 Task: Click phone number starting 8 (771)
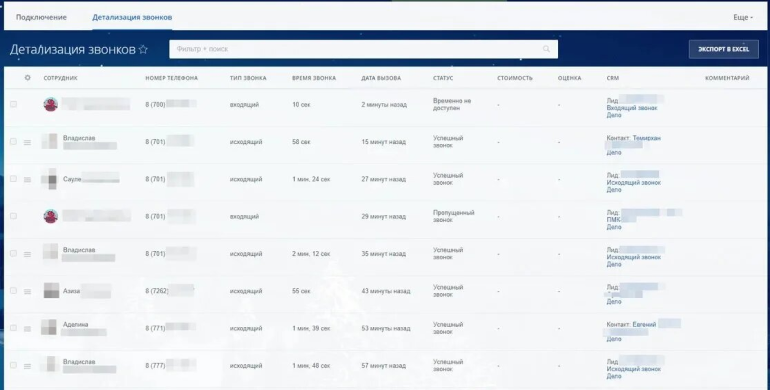click(171, 328)
